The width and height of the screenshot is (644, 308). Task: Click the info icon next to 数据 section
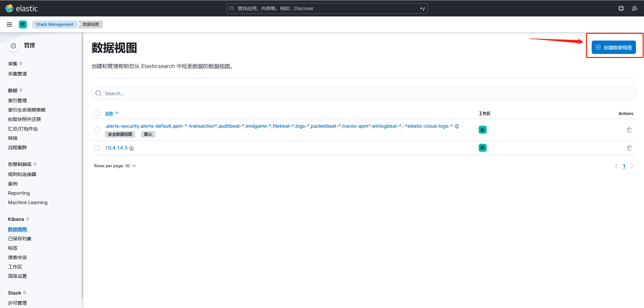[x=21, y=90]
